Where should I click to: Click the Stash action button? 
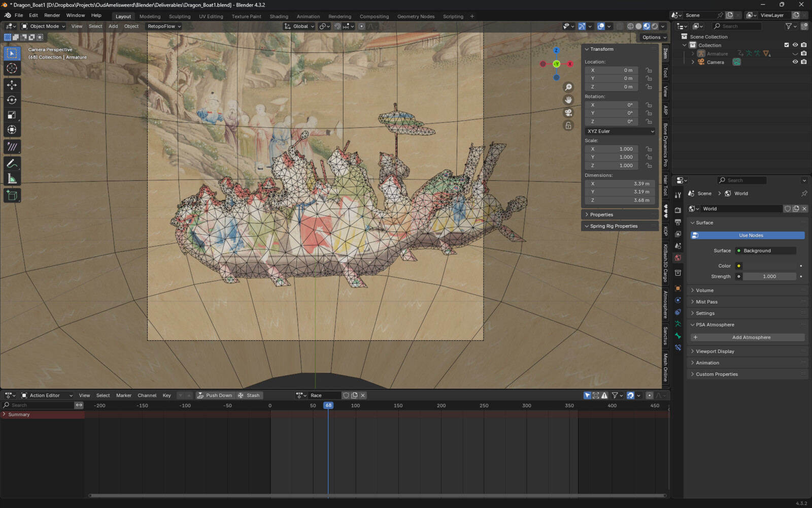click(249, 396)
